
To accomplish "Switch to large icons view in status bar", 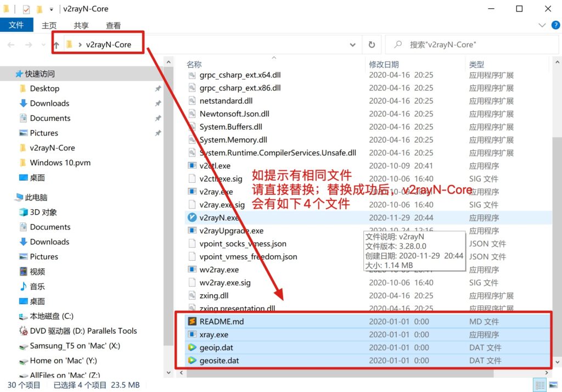I will 553,385.
